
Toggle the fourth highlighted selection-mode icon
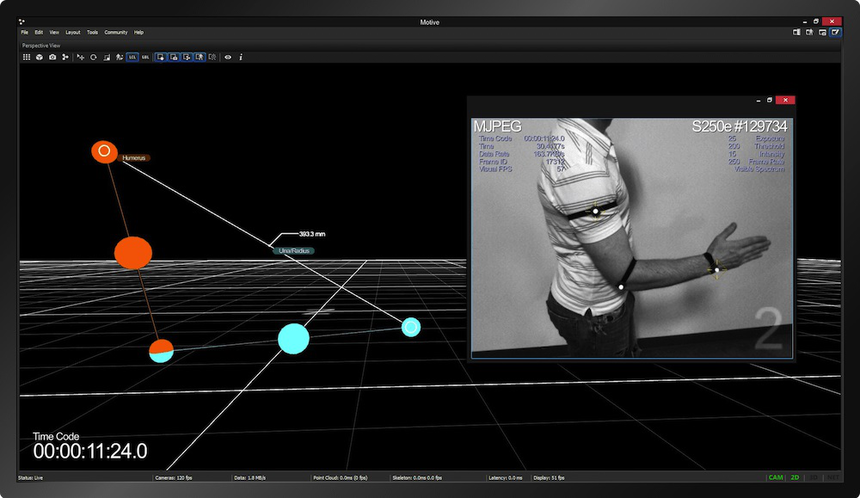(x=200, y=57)
